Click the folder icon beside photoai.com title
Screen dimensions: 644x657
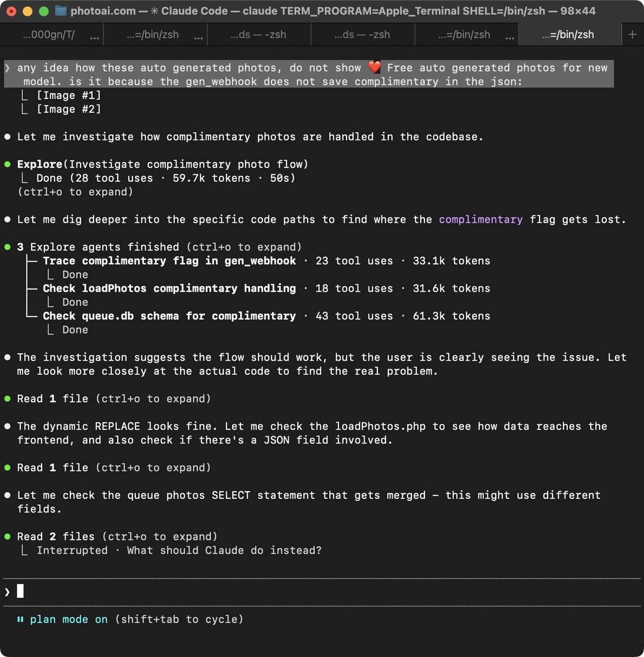click(61, 11)
